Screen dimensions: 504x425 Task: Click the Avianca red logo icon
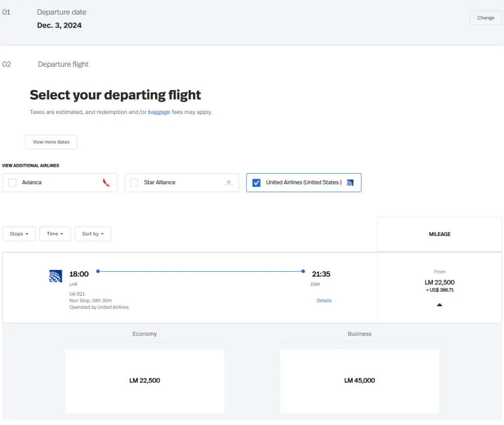tap(106, 183)
